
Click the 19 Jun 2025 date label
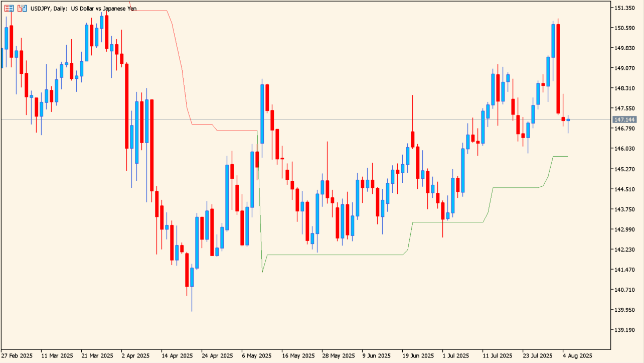pyautogui.click(x=416, y=355)
